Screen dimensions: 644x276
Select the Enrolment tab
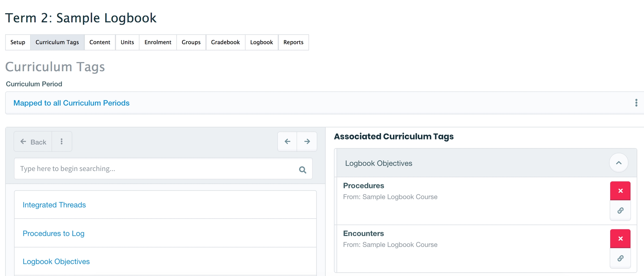(158, 42)
